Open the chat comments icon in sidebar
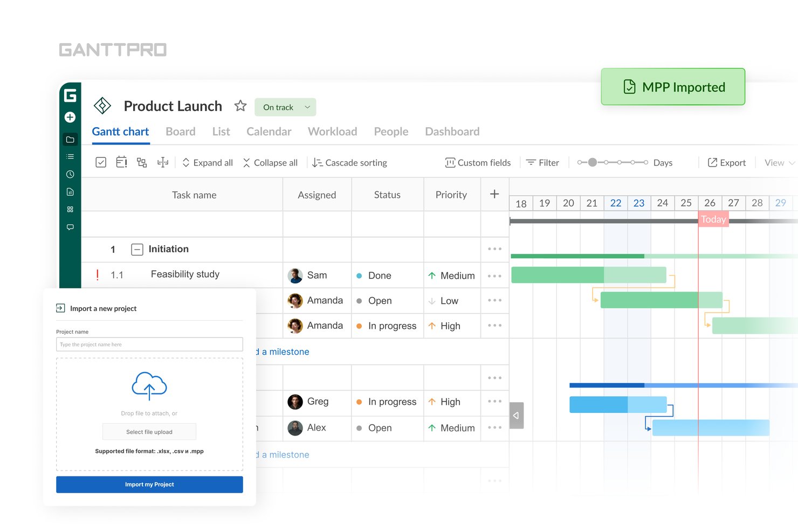Screen dimensions: 798x532 point(70,227)
